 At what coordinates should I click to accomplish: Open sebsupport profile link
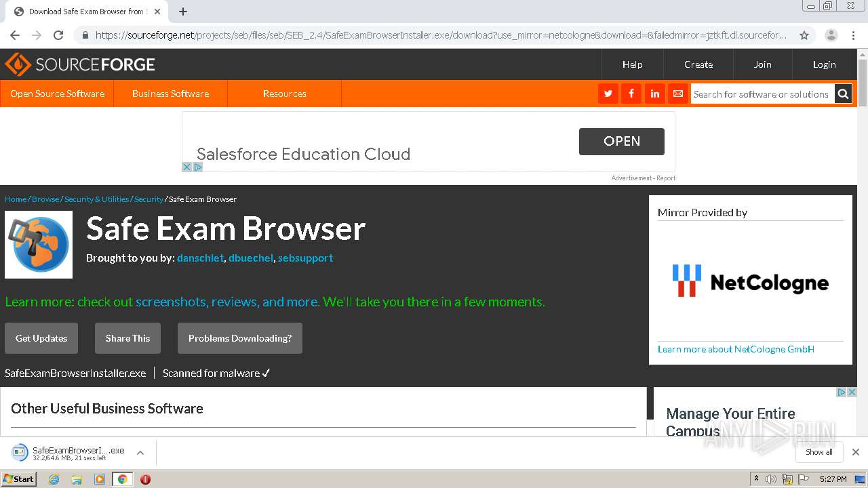(305, 258)
